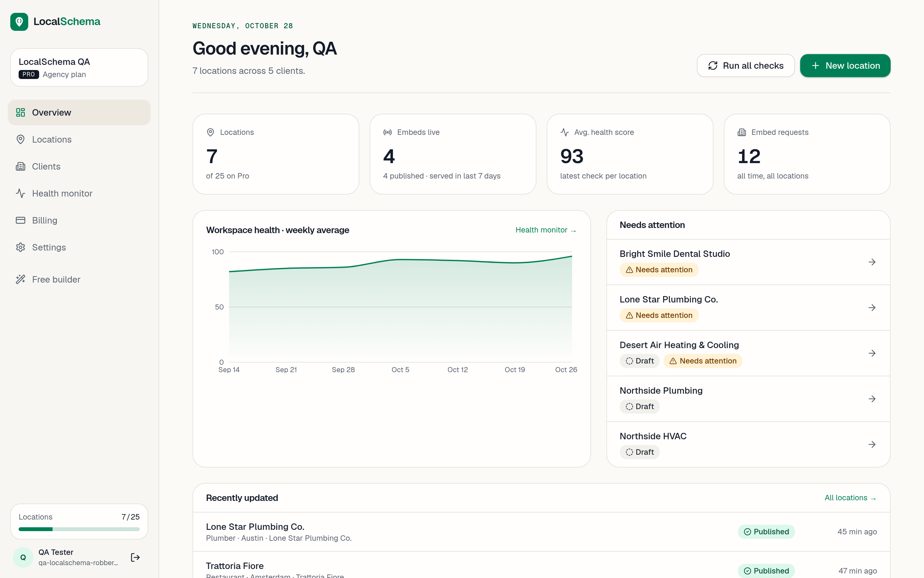
Task: Follow the All locations → link
Action: [x=851, y=498]
